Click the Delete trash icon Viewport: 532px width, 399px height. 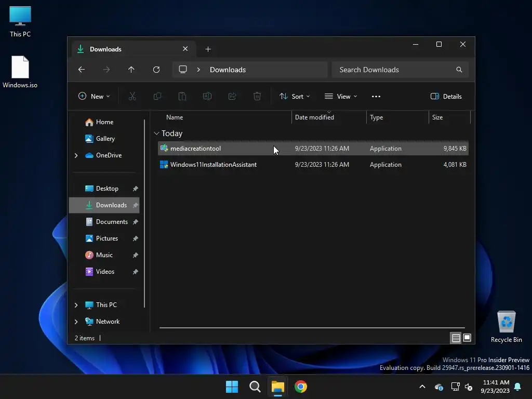257,96
